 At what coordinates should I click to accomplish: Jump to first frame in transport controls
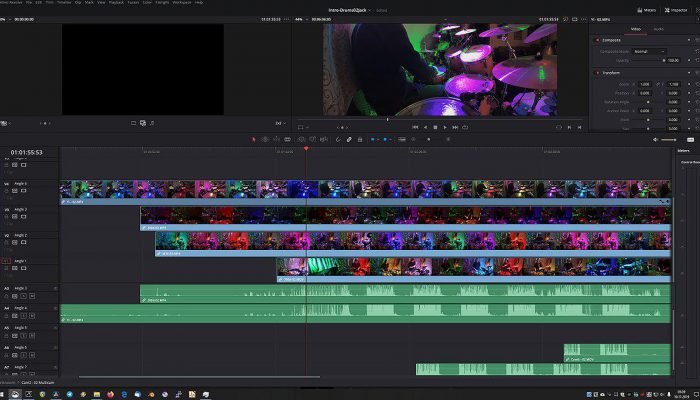pos(415,127)
